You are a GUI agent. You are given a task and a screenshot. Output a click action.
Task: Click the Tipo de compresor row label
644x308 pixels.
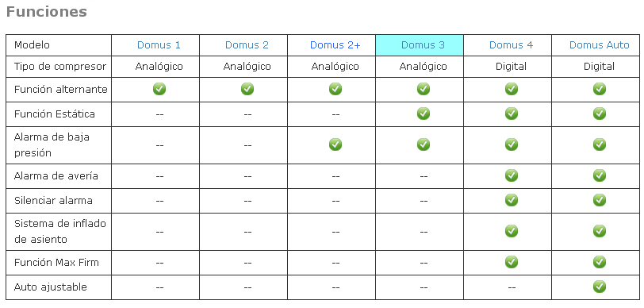click(x=60, y=67)
